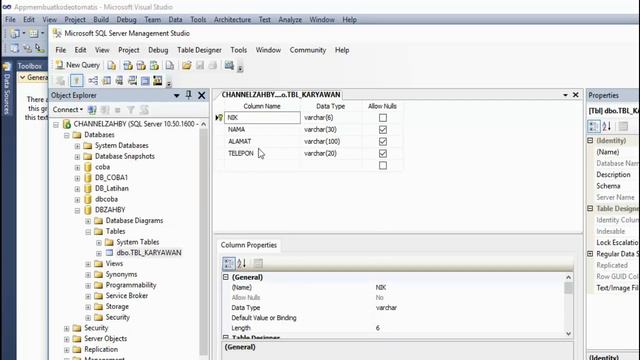The image size is (640, 360).
Task: Close the Object Explorer panel
Action: [x=202, y=95]
